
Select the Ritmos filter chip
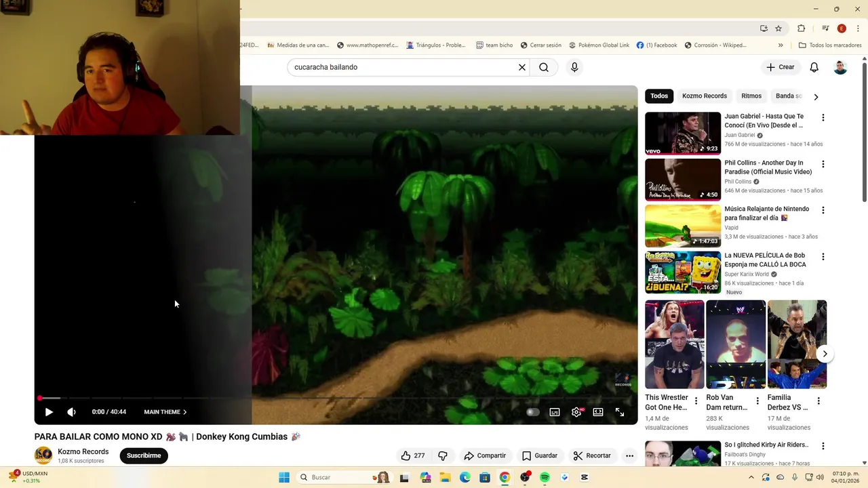pyautogui.click(x=751, y=96)
